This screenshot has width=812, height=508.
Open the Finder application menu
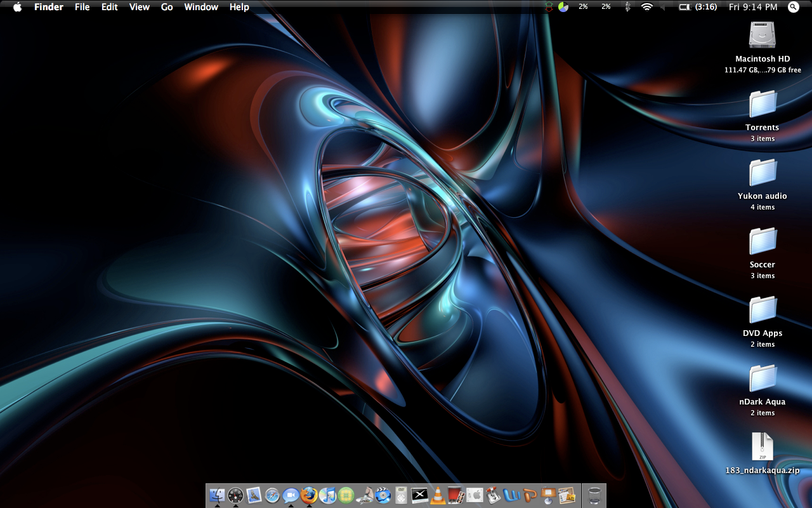click(x=48, y=7)
